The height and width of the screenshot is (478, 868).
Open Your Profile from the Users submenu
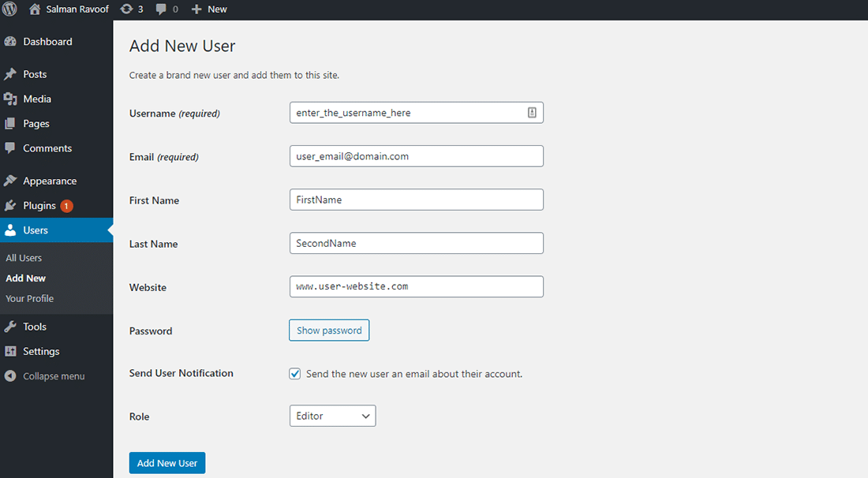pos(29,298)
